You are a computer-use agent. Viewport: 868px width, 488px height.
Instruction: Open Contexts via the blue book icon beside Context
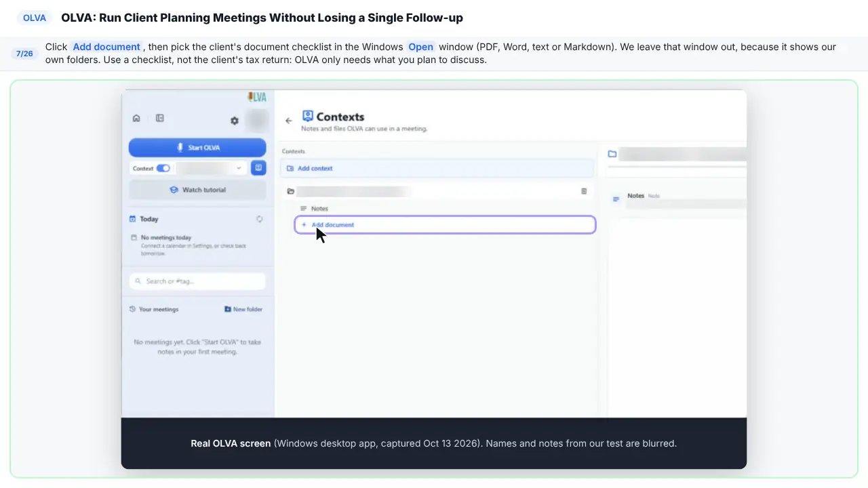[x=258, y=167]
